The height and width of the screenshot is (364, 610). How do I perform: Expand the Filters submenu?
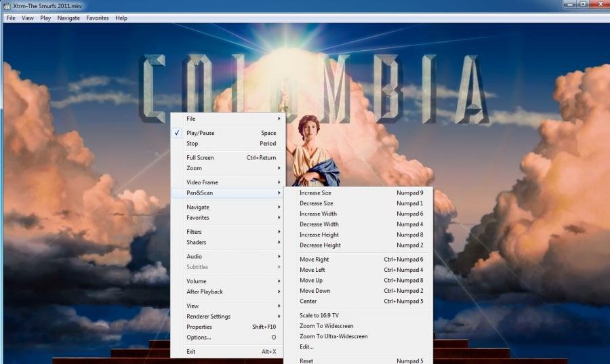point(228,232)
